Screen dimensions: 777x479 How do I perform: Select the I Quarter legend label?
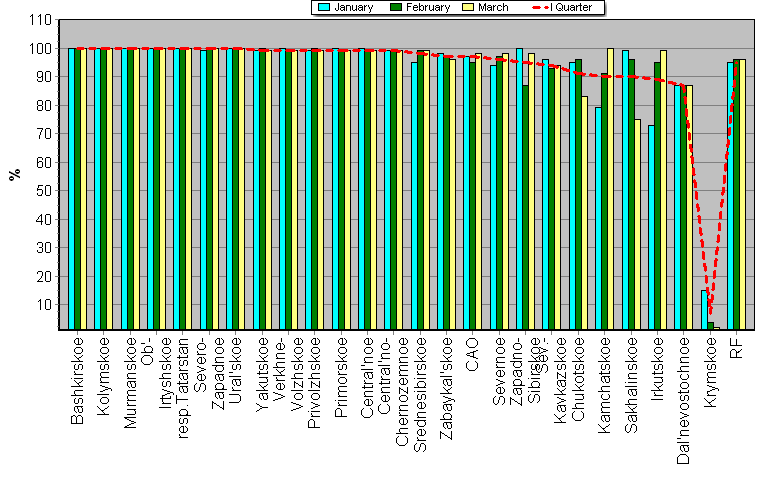pos(571,7)
